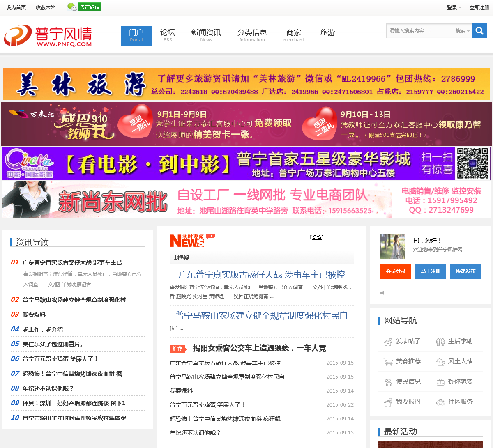Open item 08 年纪还不认识他哦？ in 资讯导读
The width and height of the screenshot is (493, 448).
coord(48,388)
